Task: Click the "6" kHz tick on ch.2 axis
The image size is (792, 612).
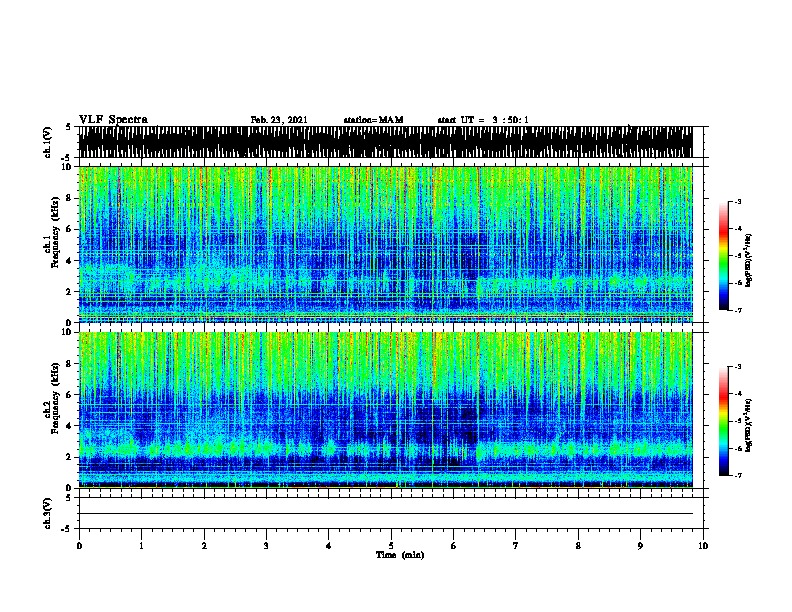Action: tap(70, 395)
